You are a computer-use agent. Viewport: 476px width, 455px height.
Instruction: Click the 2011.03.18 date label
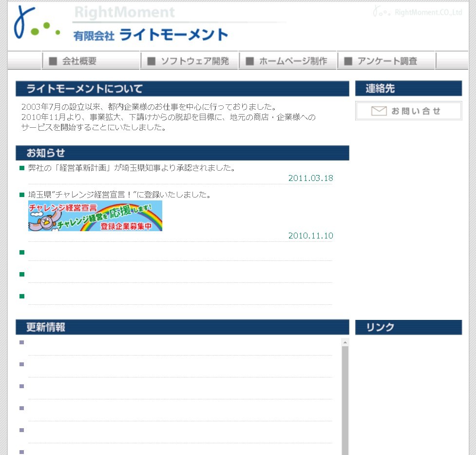(310, 178)
